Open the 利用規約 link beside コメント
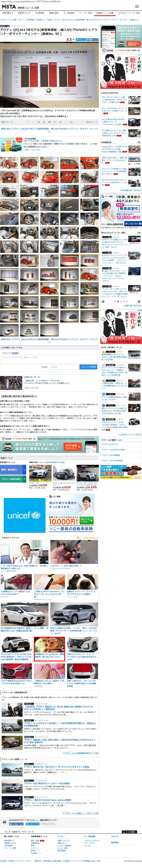Screen dimensions: 142x868 [15, 353]
